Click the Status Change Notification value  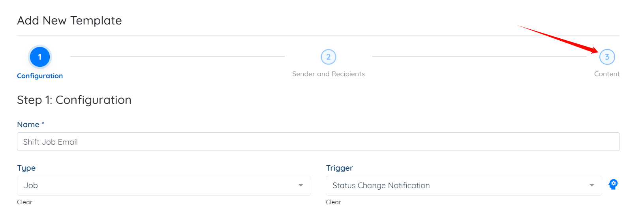(x=381, y=185)
